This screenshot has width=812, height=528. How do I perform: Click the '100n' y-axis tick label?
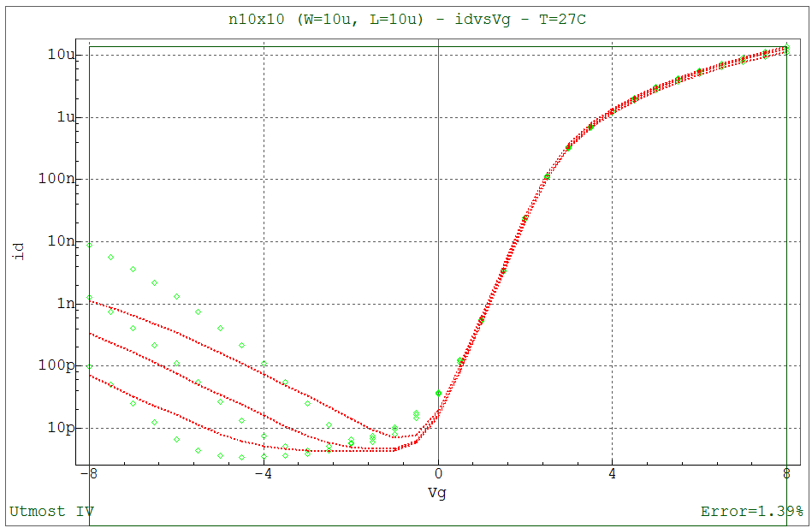(x=56, y=179)
